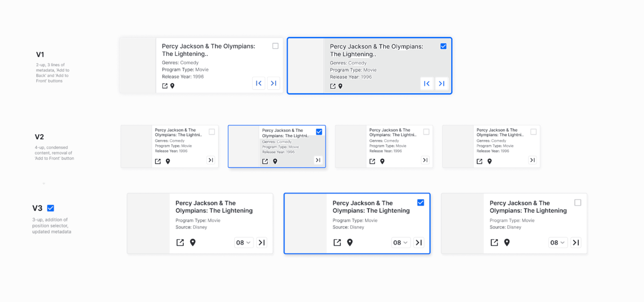Click skip-to-end icon on first V2 card
644x302 pixels.
211,160
